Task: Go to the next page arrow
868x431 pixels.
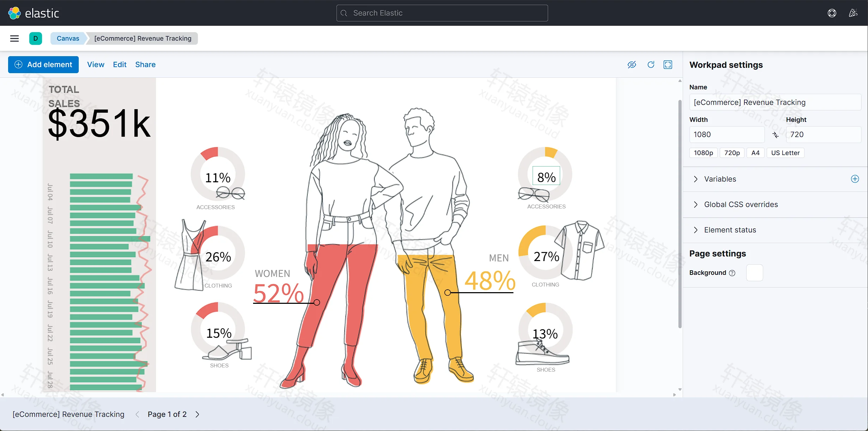Action: [x=197, y=414]
